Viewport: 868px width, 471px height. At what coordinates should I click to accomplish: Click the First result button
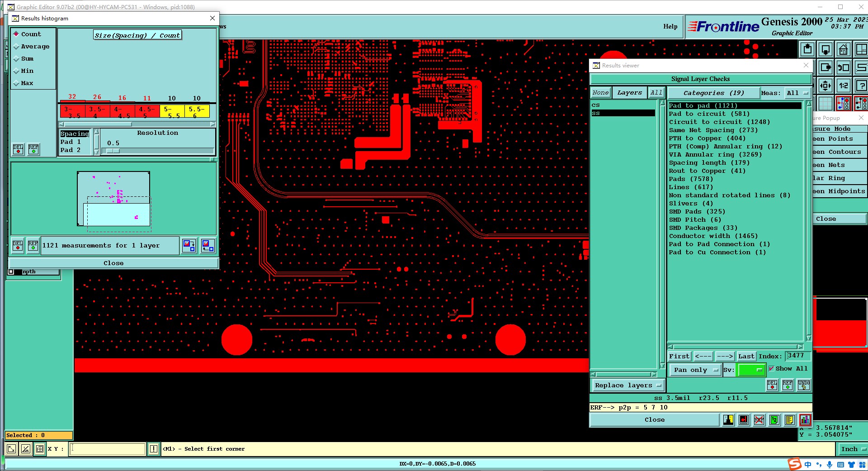pos(679,357)
